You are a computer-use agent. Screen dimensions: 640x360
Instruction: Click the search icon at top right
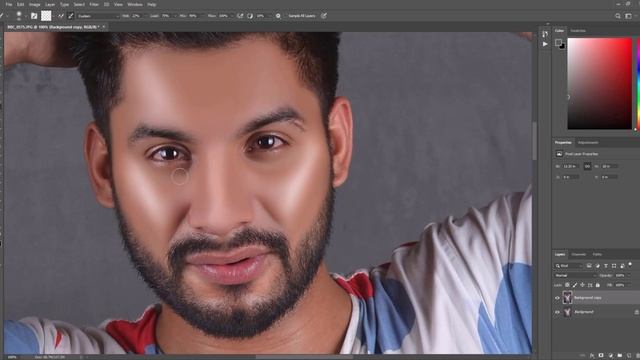pos(618,16)
